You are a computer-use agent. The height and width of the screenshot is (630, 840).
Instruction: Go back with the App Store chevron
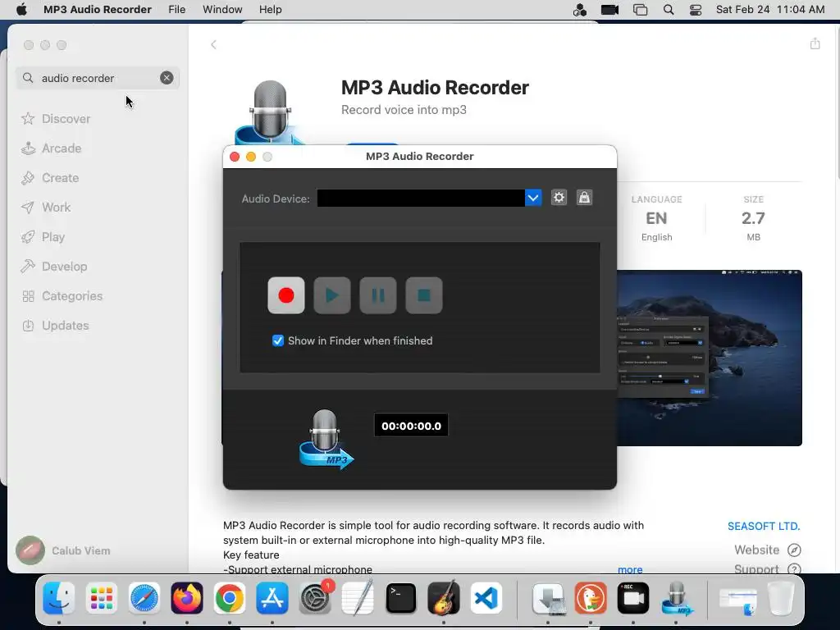[213, 44]
